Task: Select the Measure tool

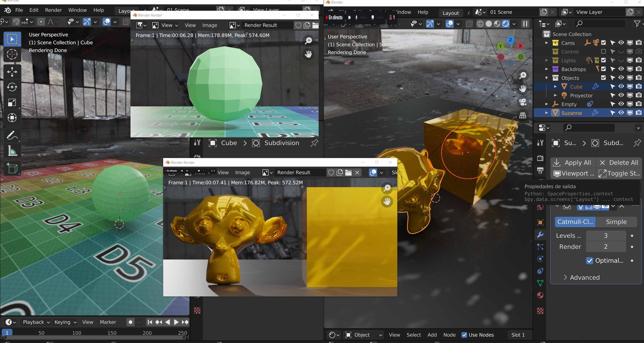Action: [x=12, y=150]
